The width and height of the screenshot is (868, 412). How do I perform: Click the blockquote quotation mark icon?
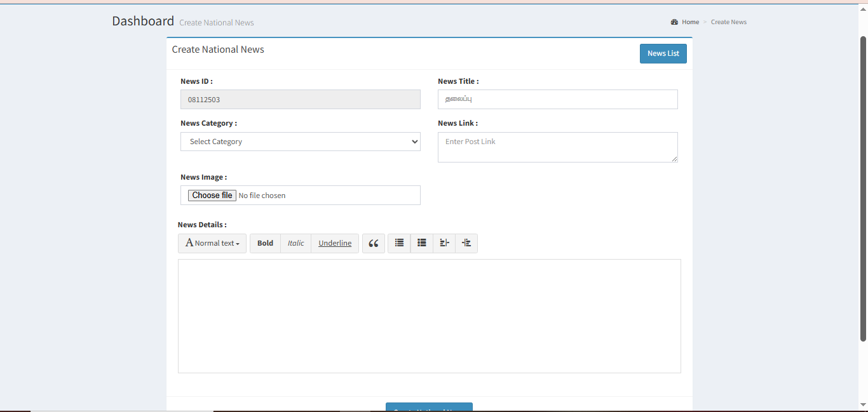tap(374, 243)
